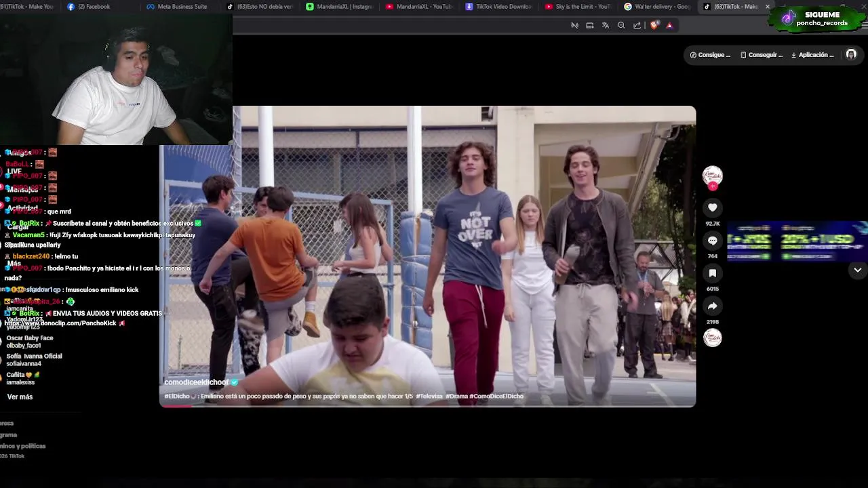Screen dimensions: 868x488
Task: Open comodiceeldichoof username on video
Action: tap(197, 382)
